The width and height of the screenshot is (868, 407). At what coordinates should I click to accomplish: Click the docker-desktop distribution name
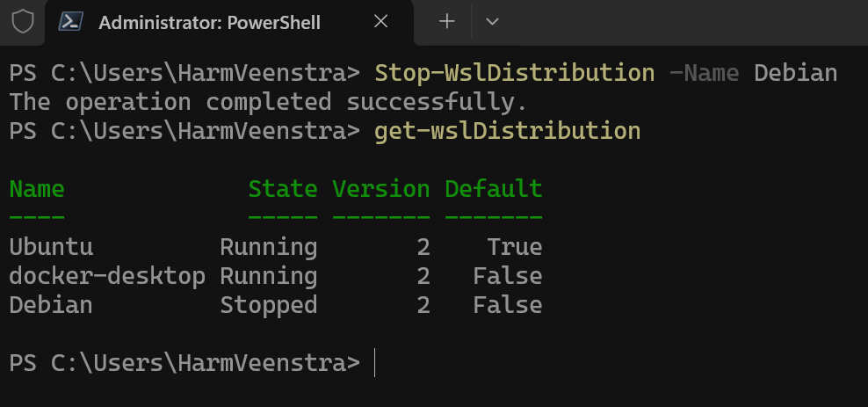click(107, 276)
